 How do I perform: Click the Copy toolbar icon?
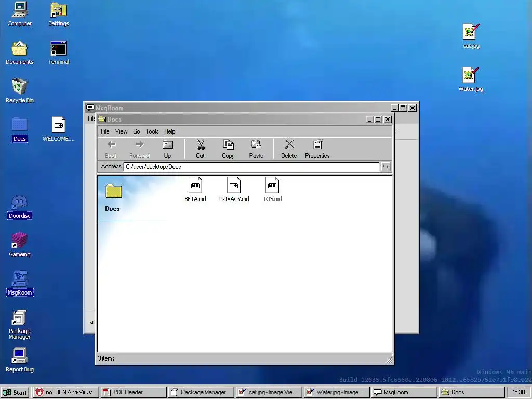tap(228, 149)
